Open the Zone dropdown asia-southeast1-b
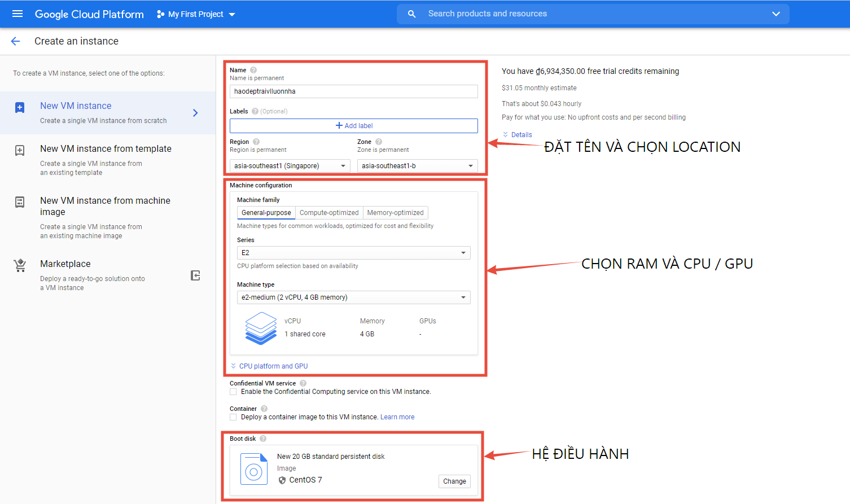Viewport: 850px width, 504px height. click(418, 166)
